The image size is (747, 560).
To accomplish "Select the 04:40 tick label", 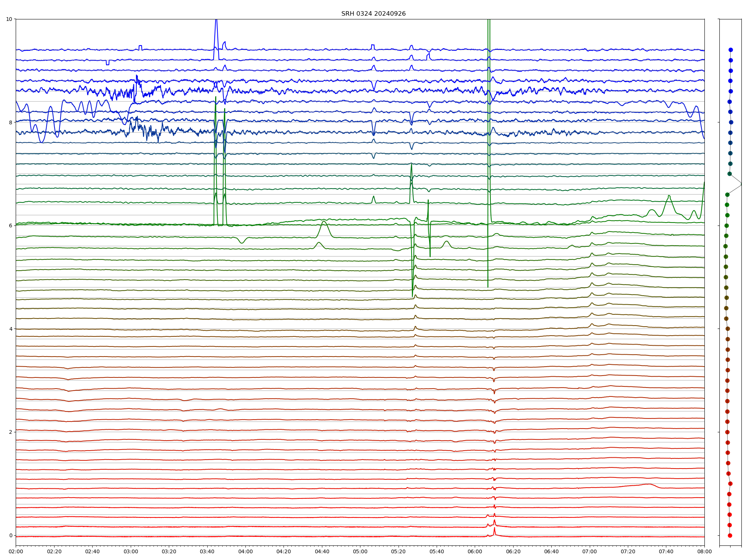I will (x=322, y=551).
